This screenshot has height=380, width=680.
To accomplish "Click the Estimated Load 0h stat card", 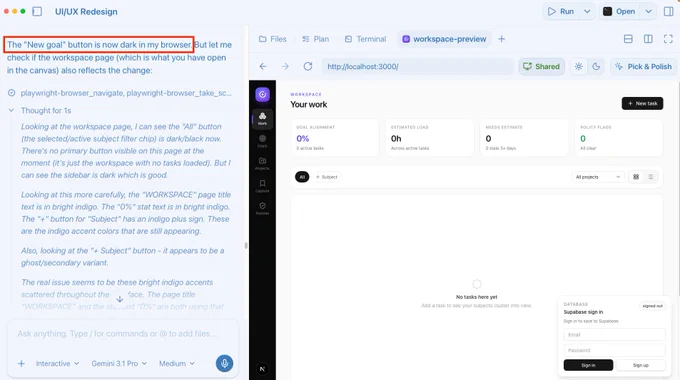I will pyautogui.click(x=430, y=138).
